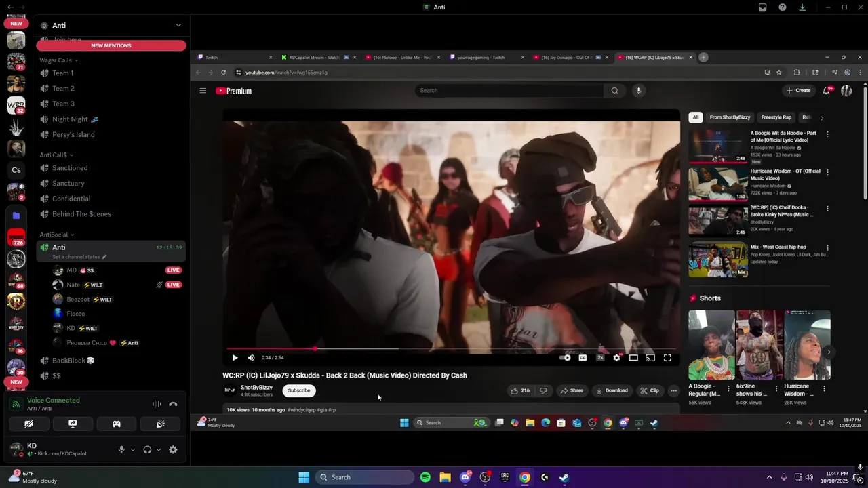Switch to theater mode in player
Screen dimensions: 868x488
pos(633,358)
